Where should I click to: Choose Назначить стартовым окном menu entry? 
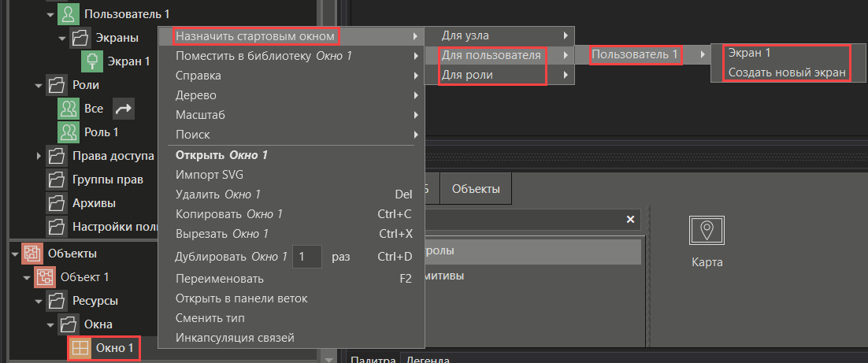coord(255,36)
